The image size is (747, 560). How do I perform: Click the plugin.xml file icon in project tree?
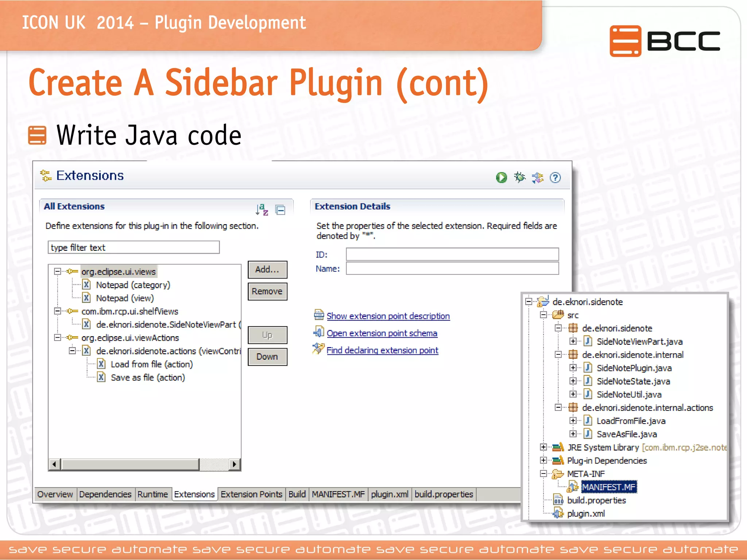558,513
